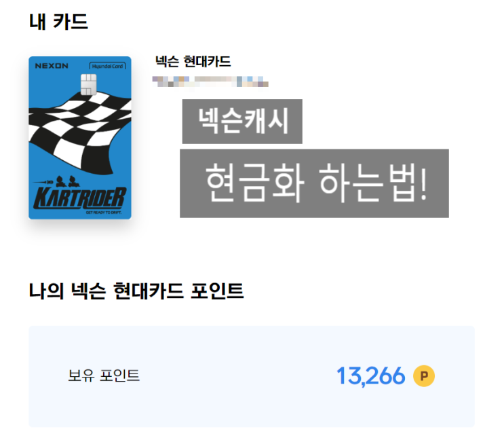Click the KARTRIDER logo text on card
The image size is (504, 442).
tap(80, 198)
